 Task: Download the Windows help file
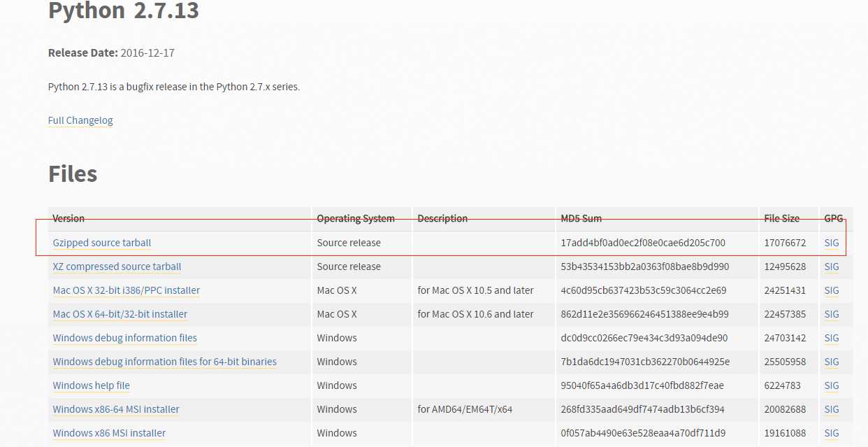click(x=92, y=385)
